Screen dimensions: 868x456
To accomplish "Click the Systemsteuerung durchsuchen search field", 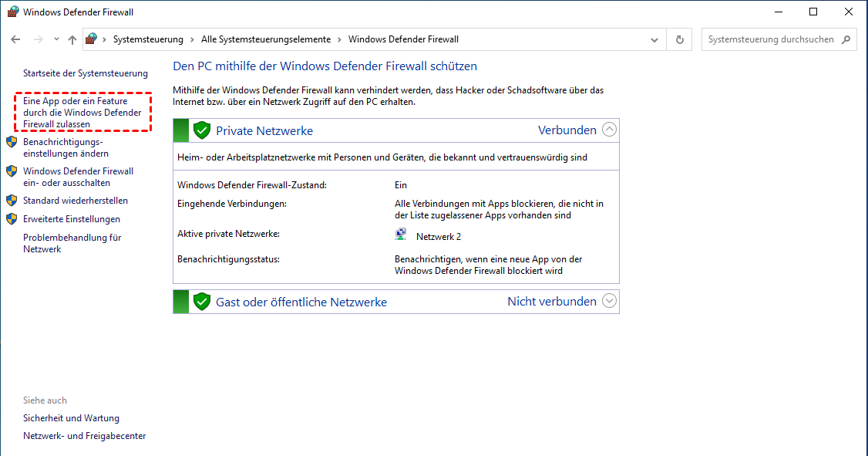I will click(771, 39).
